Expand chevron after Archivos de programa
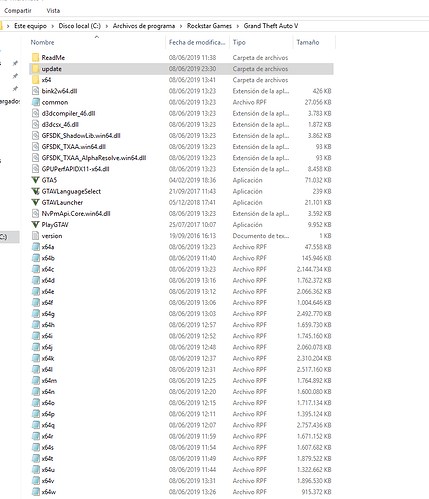 click(x=181, y=26)
